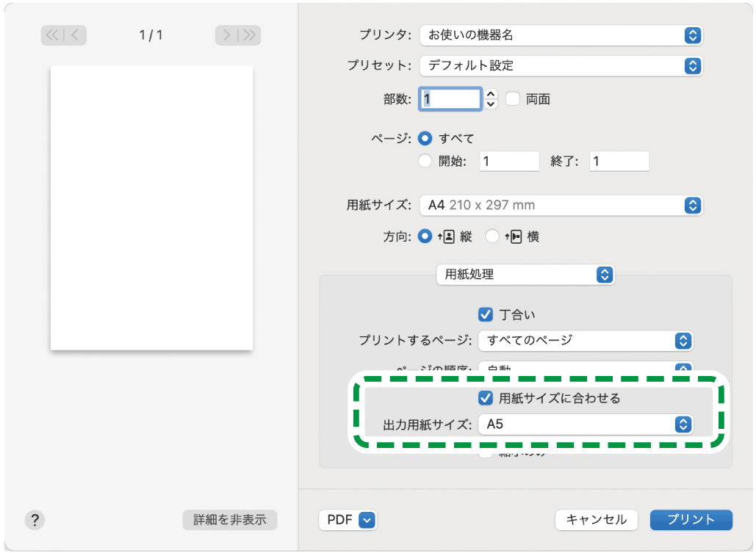Click inside the 部数 copies input field
Viewport: 756px width, 553px height.
[x=450, y=99]
